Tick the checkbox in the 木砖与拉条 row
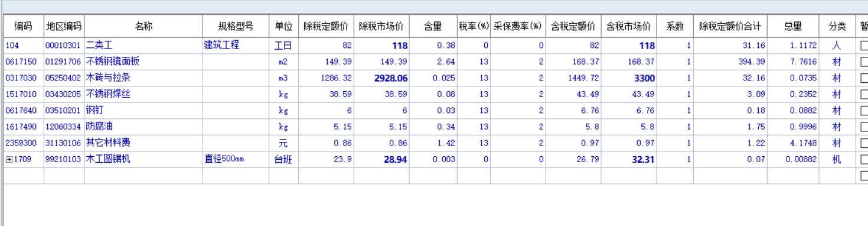Screen dimensions: 868x226 [864, 78]
